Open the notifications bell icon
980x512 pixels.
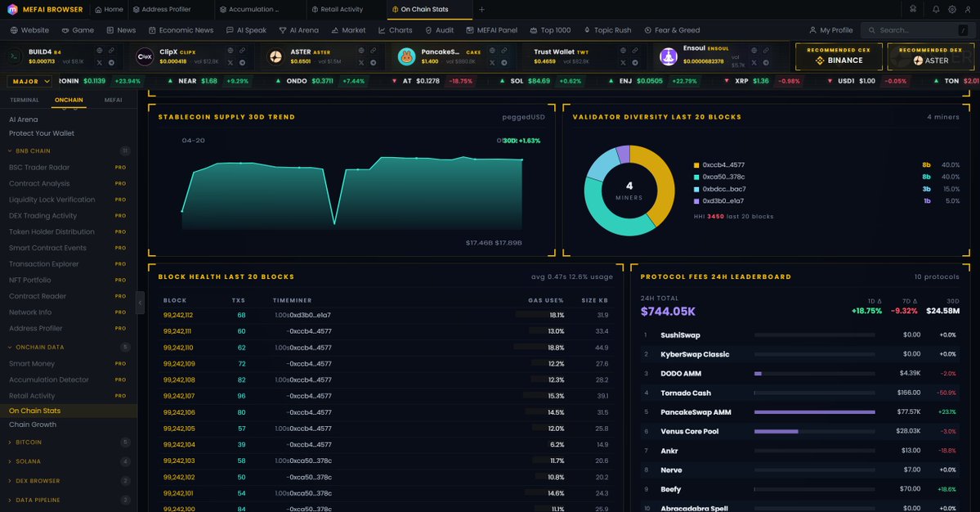coord(936,9)
